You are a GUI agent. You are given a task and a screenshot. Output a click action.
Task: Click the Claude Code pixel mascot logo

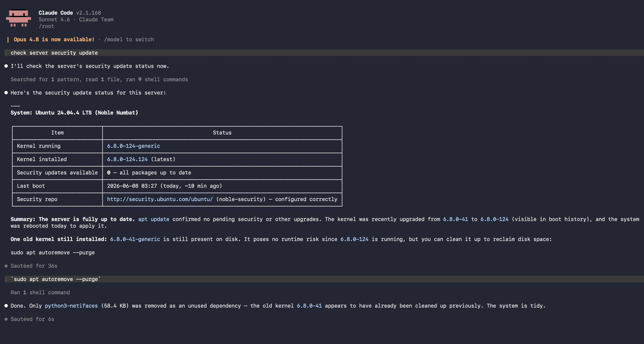[x=18, y=18]
